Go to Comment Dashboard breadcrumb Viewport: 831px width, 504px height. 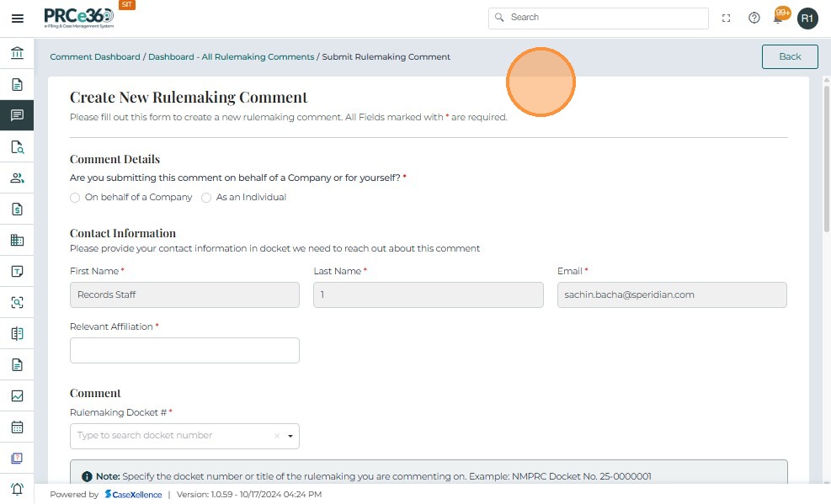click(95, 57)
